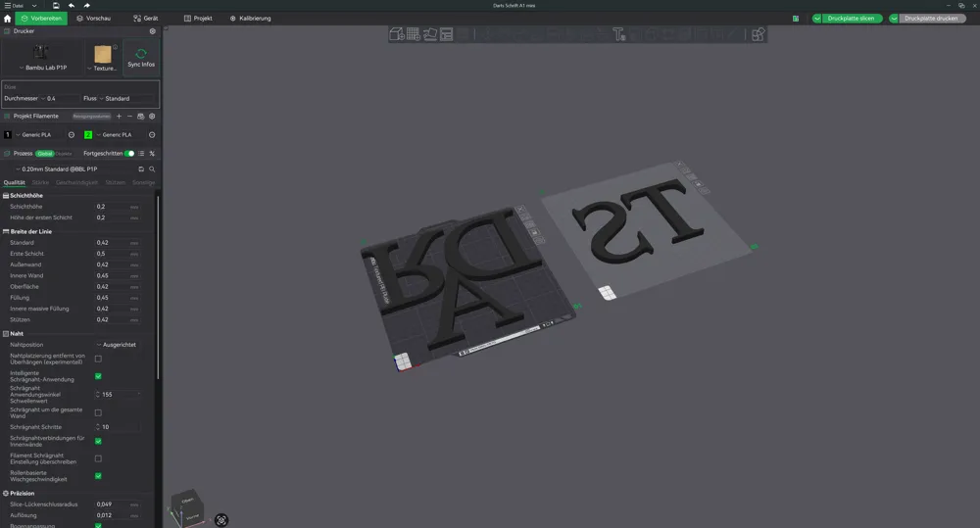Click the filament 2 green color swatch
Screen dimensions: 980x528
click(x=88, y=135)
